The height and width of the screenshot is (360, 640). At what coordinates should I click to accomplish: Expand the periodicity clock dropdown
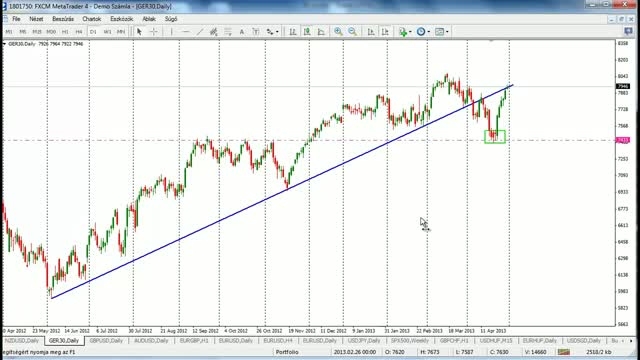pos(423,31)
